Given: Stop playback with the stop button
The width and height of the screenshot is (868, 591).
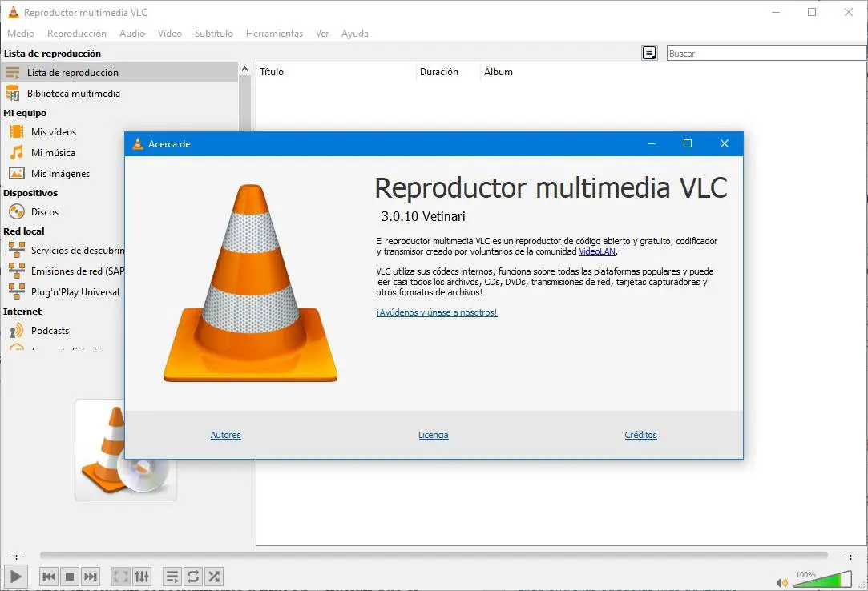Looking at the screenshot, I should [x=70, y=577].
